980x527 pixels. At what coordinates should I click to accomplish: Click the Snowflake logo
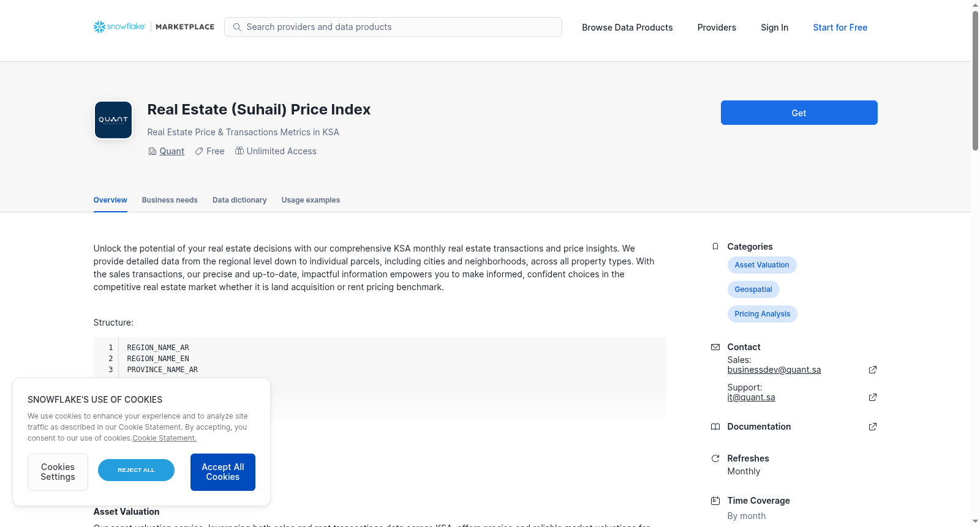point(119,27)
